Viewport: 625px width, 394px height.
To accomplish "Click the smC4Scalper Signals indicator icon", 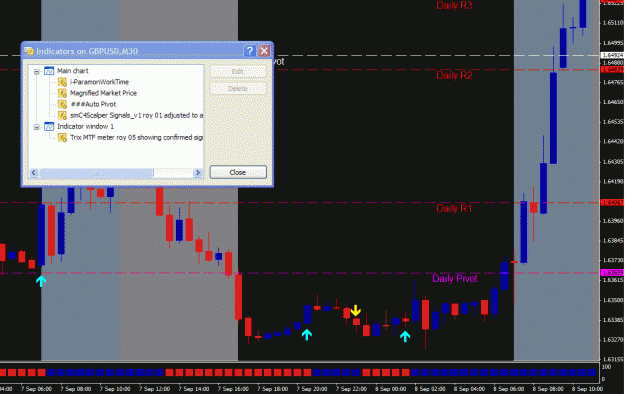I will click(x=62, y=115).
